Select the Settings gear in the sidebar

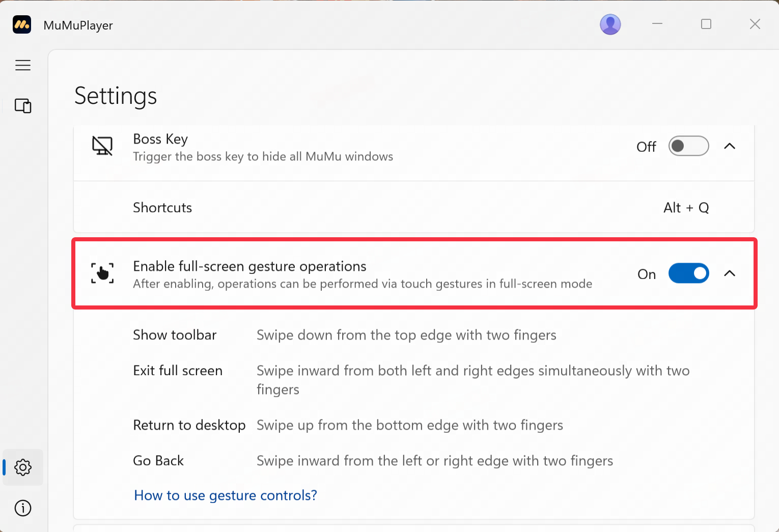(23, 467)
